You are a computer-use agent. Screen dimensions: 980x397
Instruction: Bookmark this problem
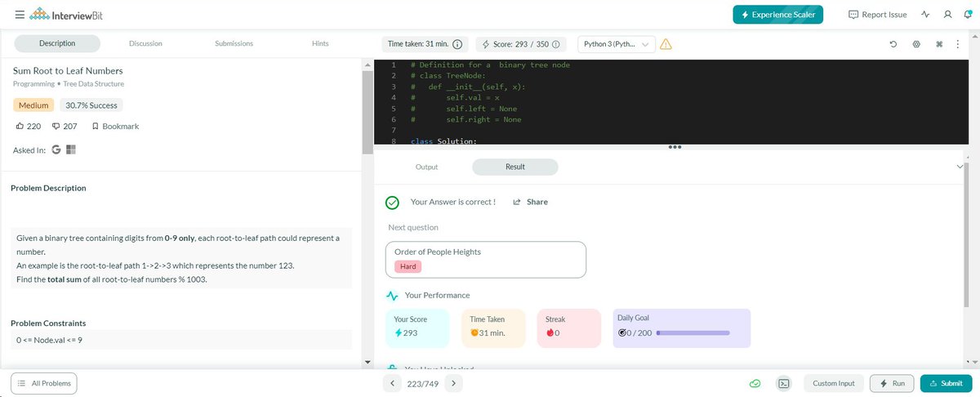[115, 127]
